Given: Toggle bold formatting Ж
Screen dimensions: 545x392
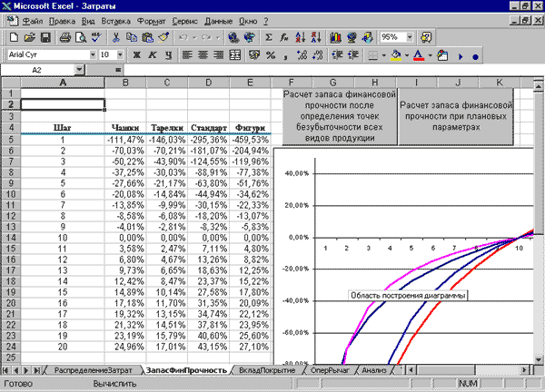Looking at the screenshot, I should 137,55.
